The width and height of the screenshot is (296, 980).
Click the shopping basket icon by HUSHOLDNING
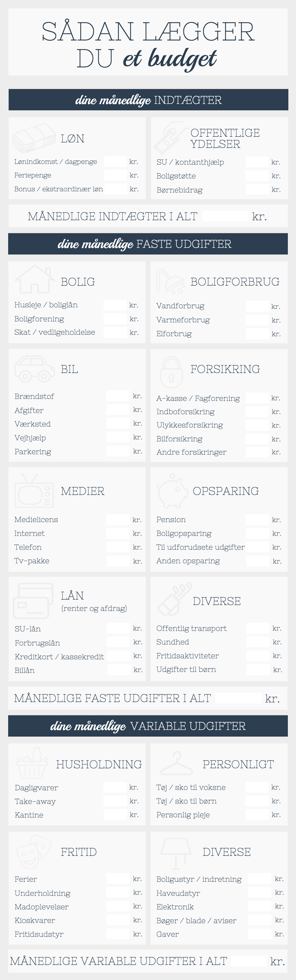click(32, 763)
